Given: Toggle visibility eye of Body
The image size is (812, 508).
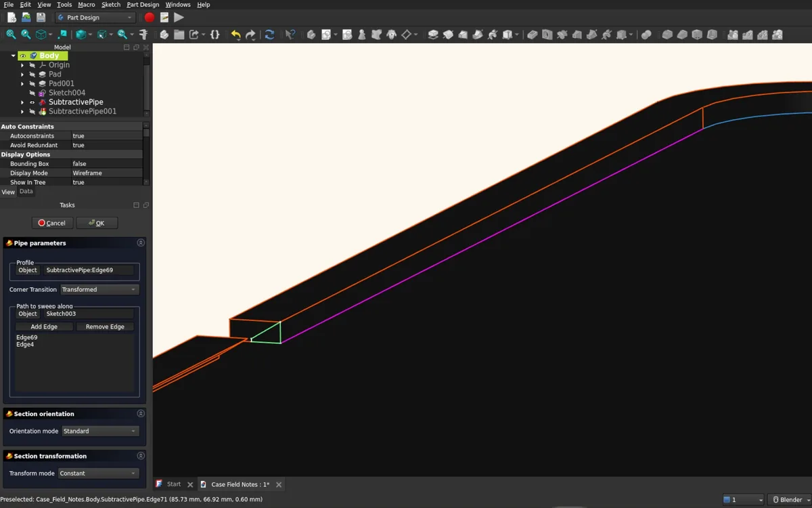Looking at the screenshot, I should pos(23,56).
